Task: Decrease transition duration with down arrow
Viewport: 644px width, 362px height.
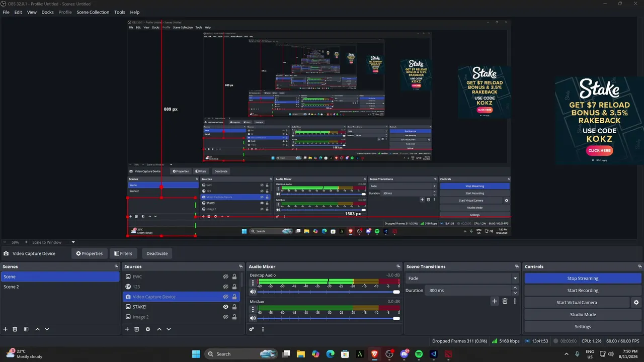Action: point(515,293)
